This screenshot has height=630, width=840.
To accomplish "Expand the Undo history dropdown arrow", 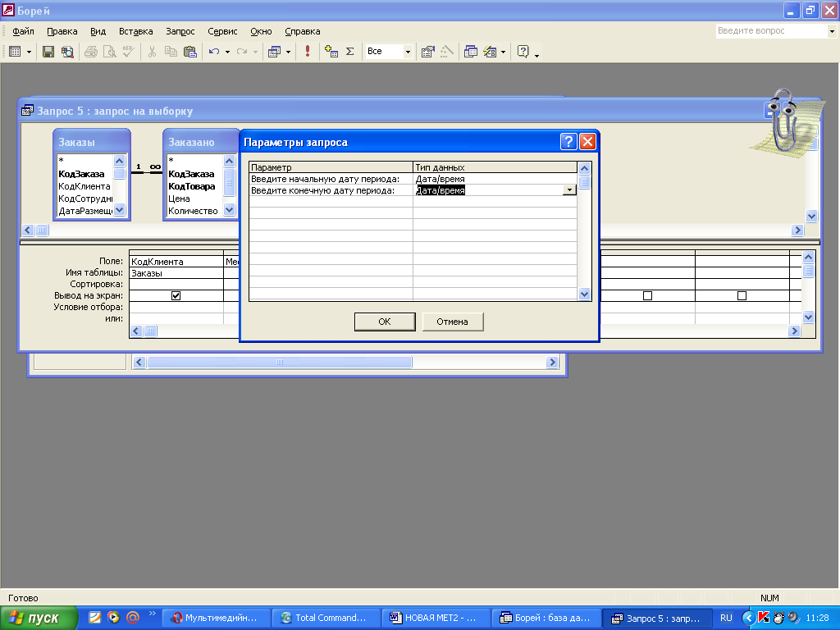I will [x=227, y=52].
